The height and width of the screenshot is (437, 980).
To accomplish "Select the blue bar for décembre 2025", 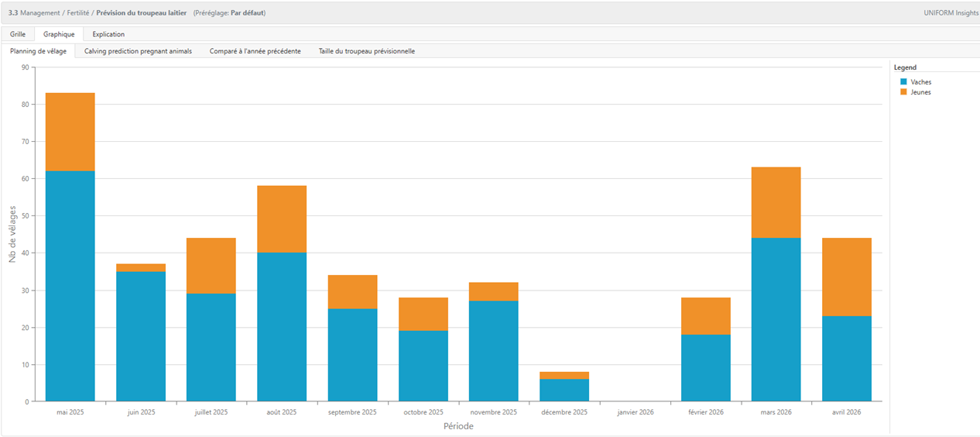I will point(564,391).
